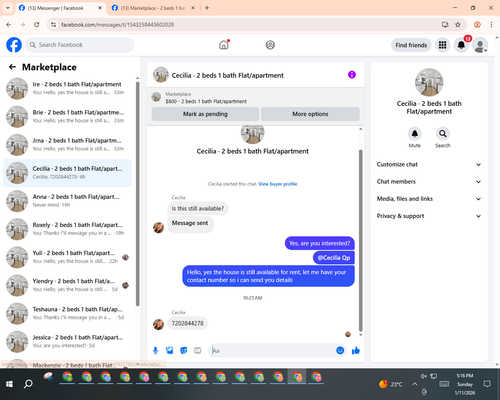Open Windows taskbar search
This screenshot has height=400, width=500.
(x=28, y=384)
